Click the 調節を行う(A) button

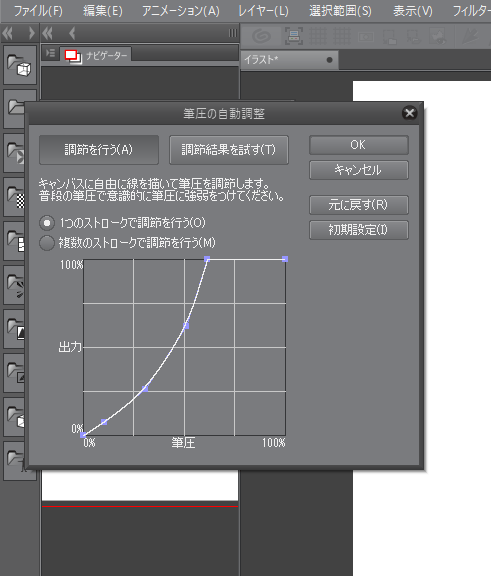pyautogui.click(x=99, y=150)
